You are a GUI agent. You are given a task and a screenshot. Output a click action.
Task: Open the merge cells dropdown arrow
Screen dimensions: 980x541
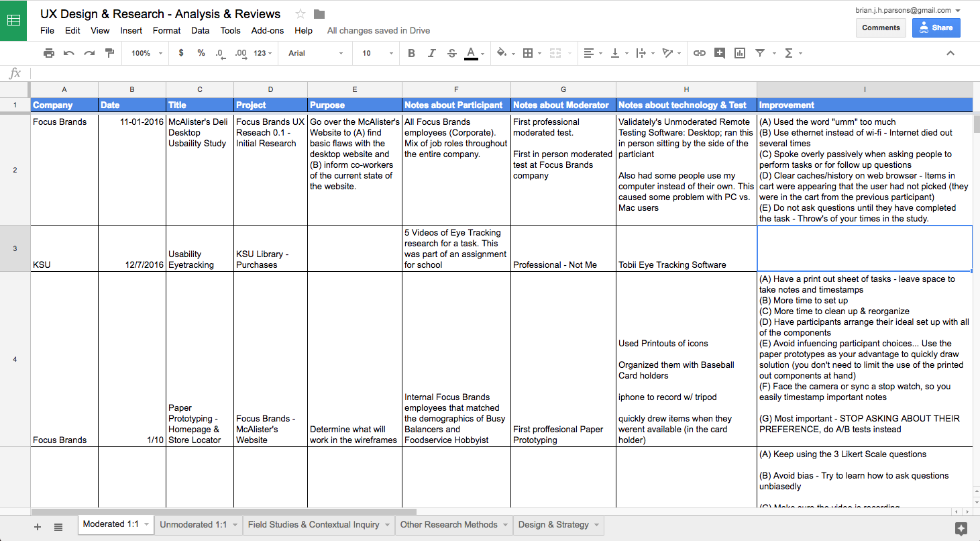pyautogui.click(x=569, y=53)
